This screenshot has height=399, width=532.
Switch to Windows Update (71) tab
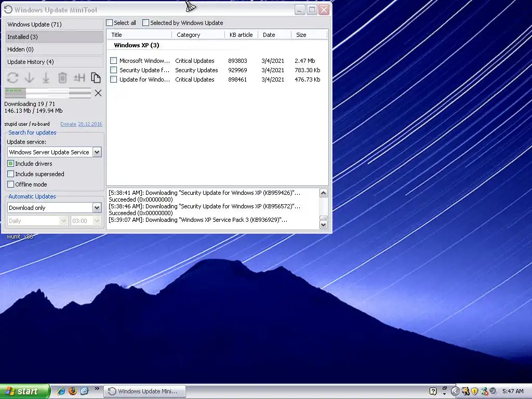(x=54, y=24)
